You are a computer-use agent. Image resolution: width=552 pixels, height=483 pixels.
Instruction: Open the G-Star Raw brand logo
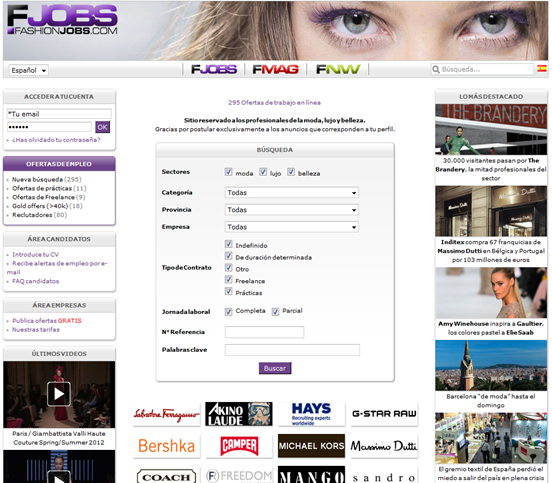point(384,414)
